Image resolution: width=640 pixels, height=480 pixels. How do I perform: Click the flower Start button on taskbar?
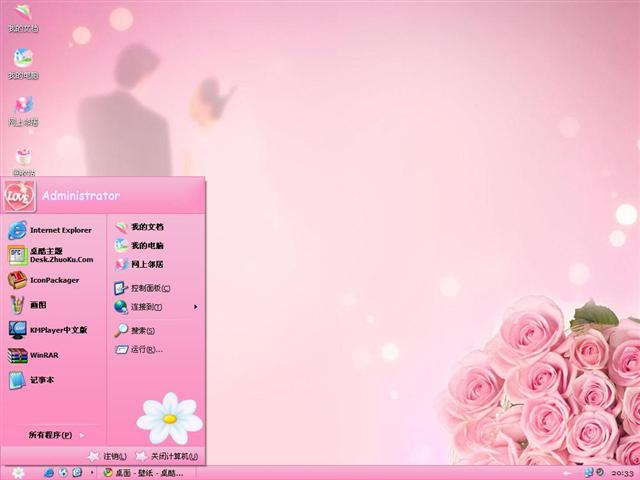pyautogui.click(x=18, y=473)
